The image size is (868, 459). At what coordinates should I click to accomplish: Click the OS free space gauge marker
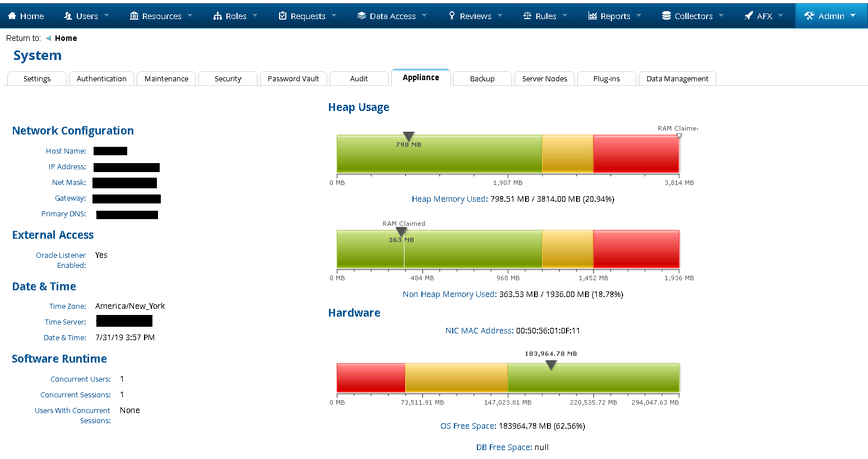[x=551, y=365]
